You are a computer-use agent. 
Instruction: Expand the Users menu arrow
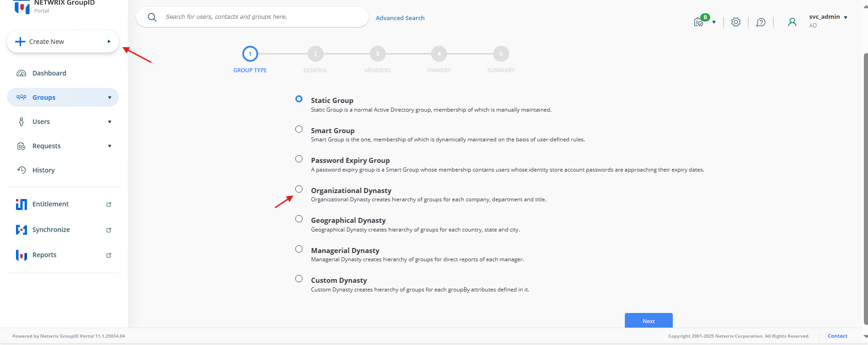coord(110,122)
